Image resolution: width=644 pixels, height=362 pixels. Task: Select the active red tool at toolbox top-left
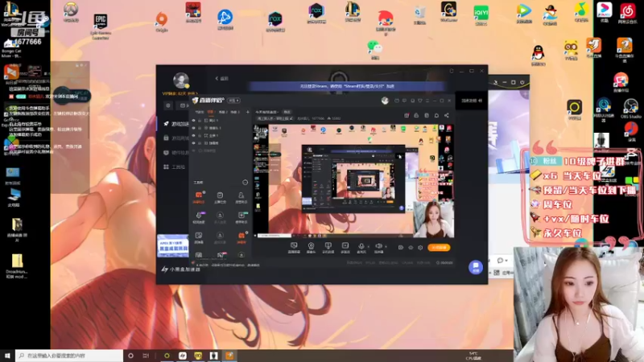point(199,196)
